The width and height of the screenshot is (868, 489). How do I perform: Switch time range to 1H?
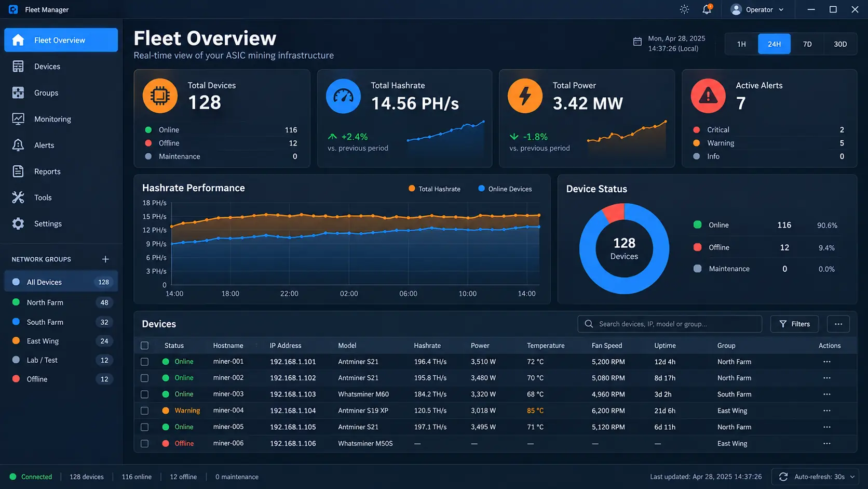point(741,44)
